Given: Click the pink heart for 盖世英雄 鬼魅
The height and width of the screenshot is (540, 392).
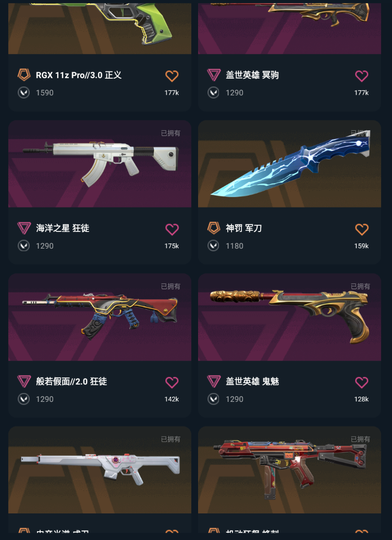Looking at the screenshot, I should pyautogui.click(x=362, y=382).
